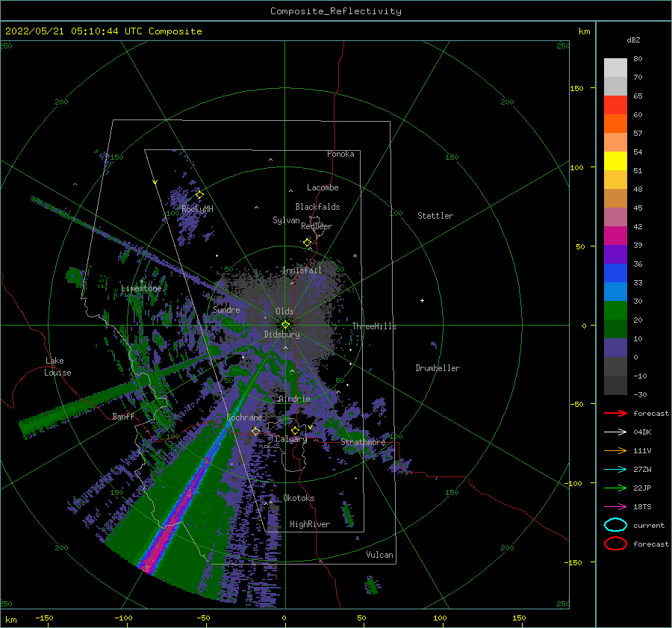Screen dimensions: 672x628
Task: Click the Drumheller city label
Action: pyautogui.click(x=438, y=368)
